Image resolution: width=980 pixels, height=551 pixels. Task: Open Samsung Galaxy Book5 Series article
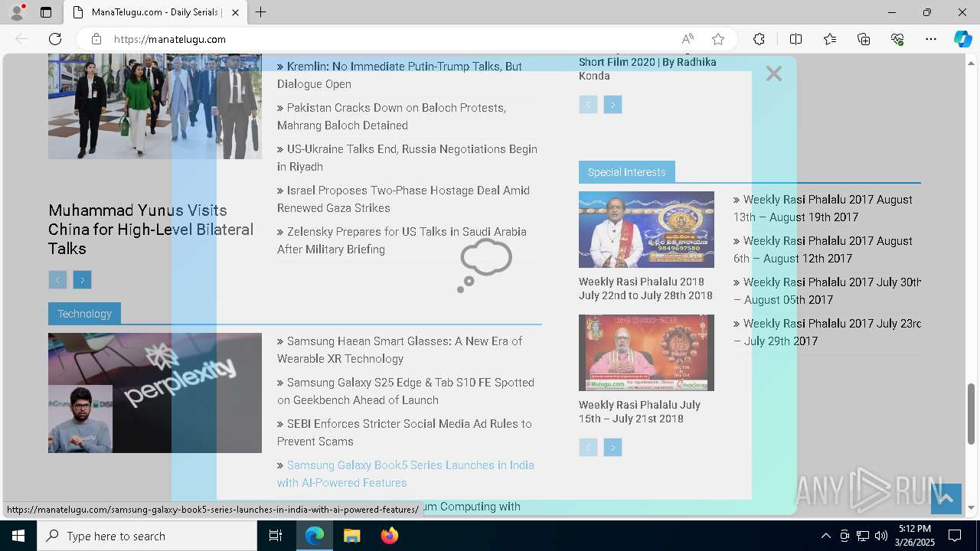click(x=406, y=474)
